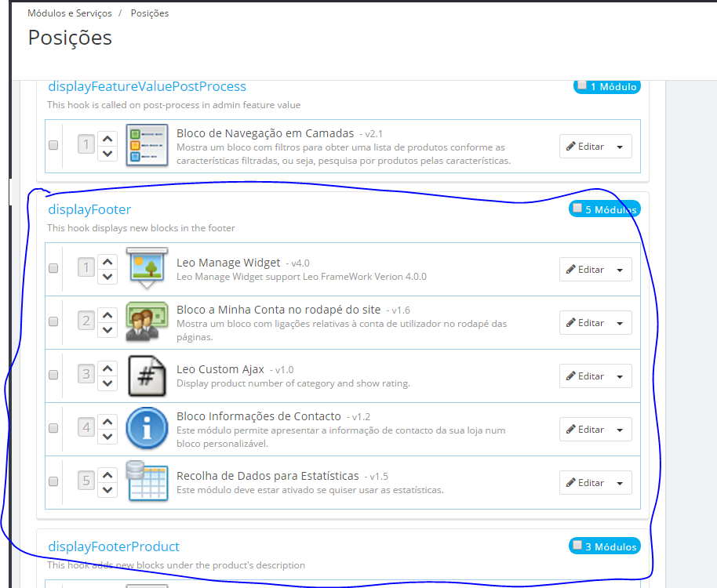Edit the Bloco de Navegação em Camadas module
Viewport: 717px width, 588px height.
[585, 147]
